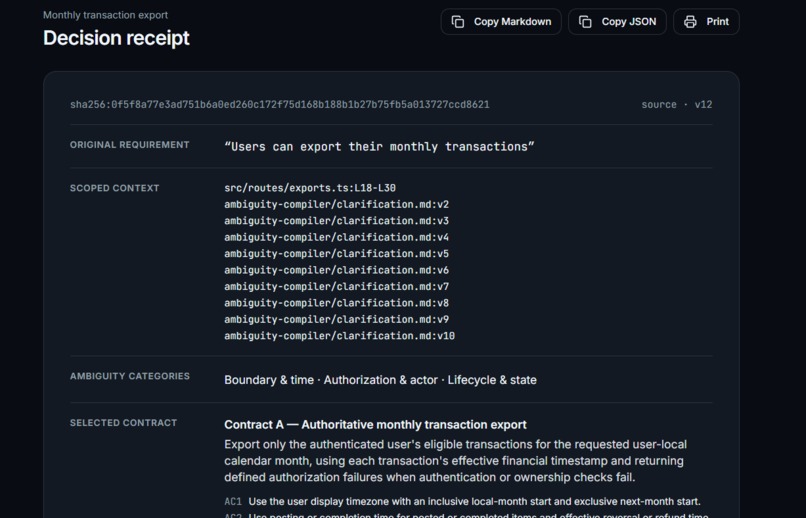Click the Print button
This screenshot has width=806, height=518.
(706, 22)
